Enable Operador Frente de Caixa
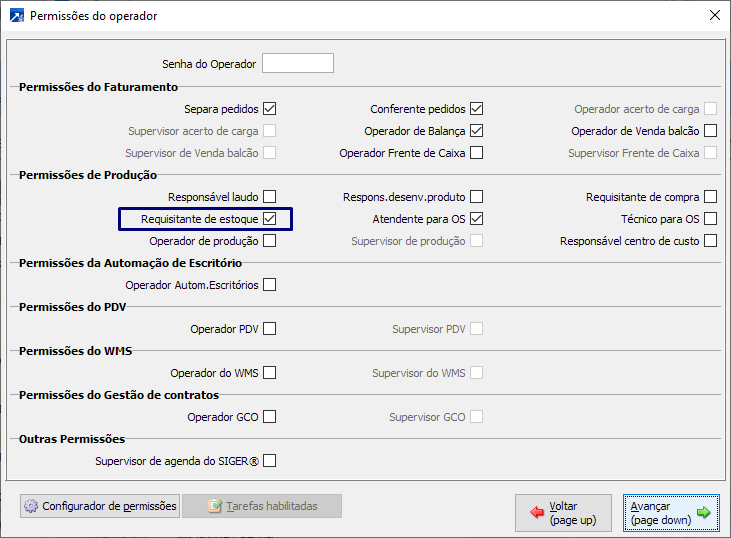731x538 pixels. [x=476, y=152]
